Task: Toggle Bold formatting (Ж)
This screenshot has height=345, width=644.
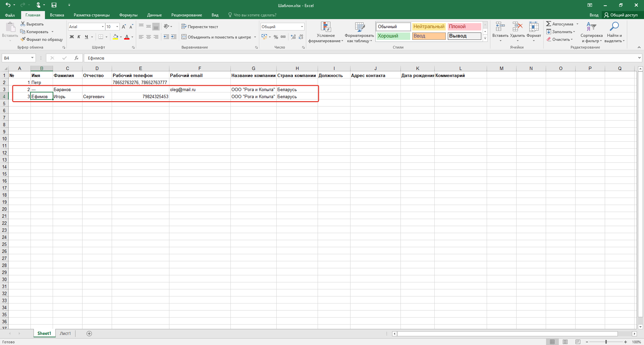Action: 72,37
